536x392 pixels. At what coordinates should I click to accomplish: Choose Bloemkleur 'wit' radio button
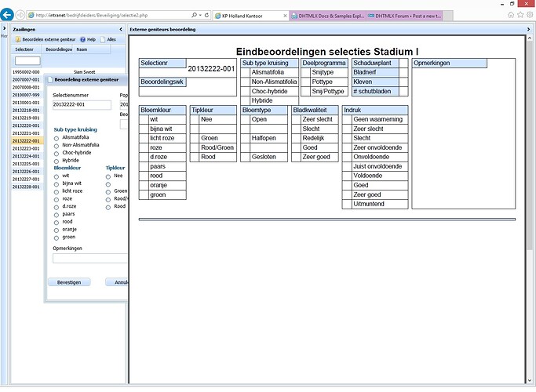(x=57, y=176)
